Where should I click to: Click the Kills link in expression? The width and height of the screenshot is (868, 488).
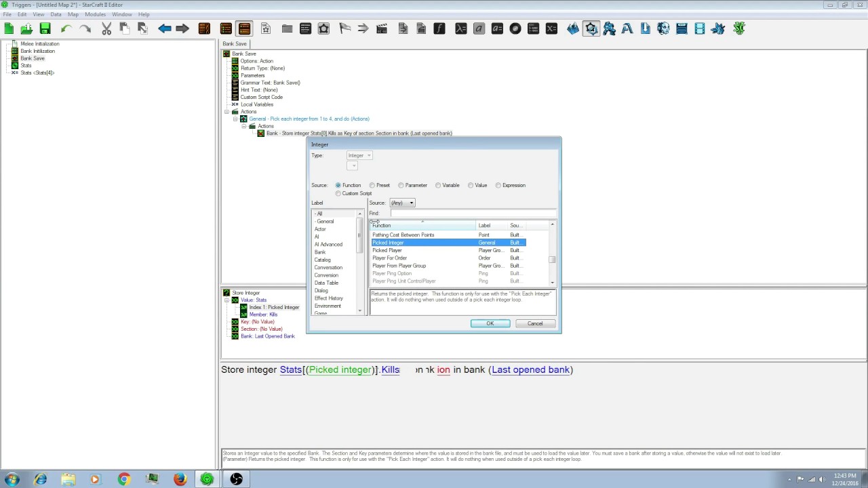tap(391, 370)
